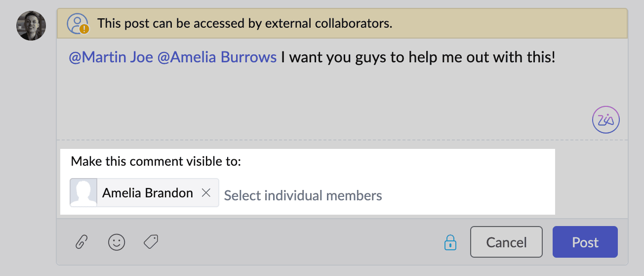Click Amelia Brandon's placeholder avatar

tap(84, 192)
